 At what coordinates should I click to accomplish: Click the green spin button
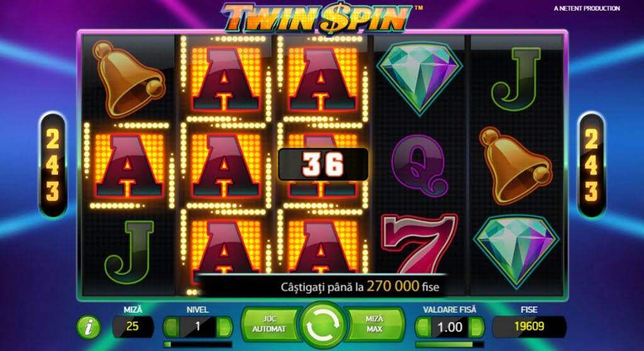tap(323, 325)
